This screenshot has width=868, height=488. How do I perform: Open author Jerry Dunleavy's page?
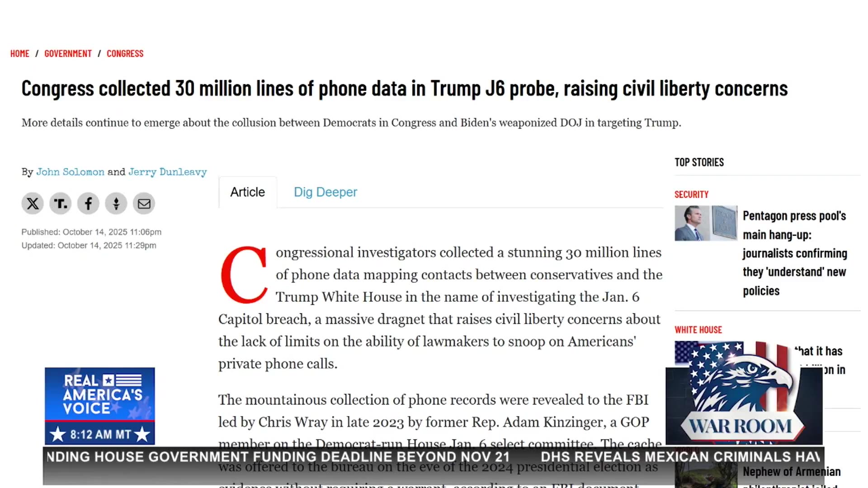167,172
